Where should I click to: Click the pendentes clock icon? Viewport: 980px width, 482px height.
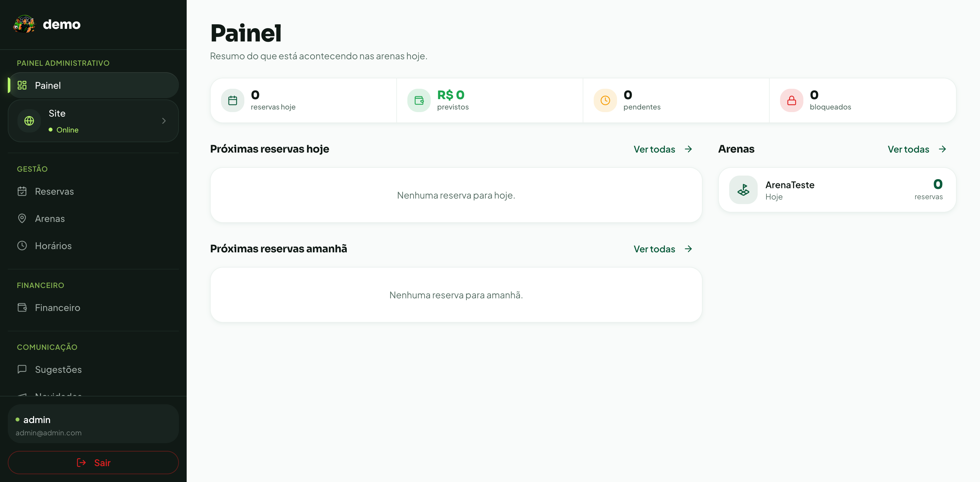coord(605,100)
